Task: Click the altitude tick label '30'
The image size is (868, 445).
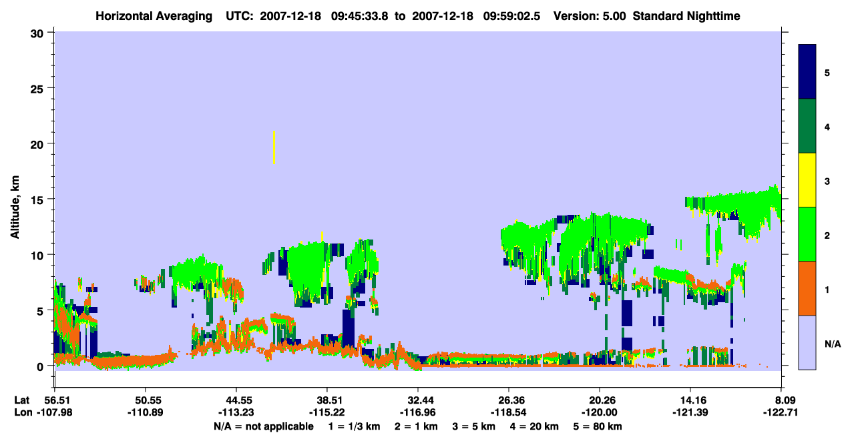Action: [x=39, y=33]
